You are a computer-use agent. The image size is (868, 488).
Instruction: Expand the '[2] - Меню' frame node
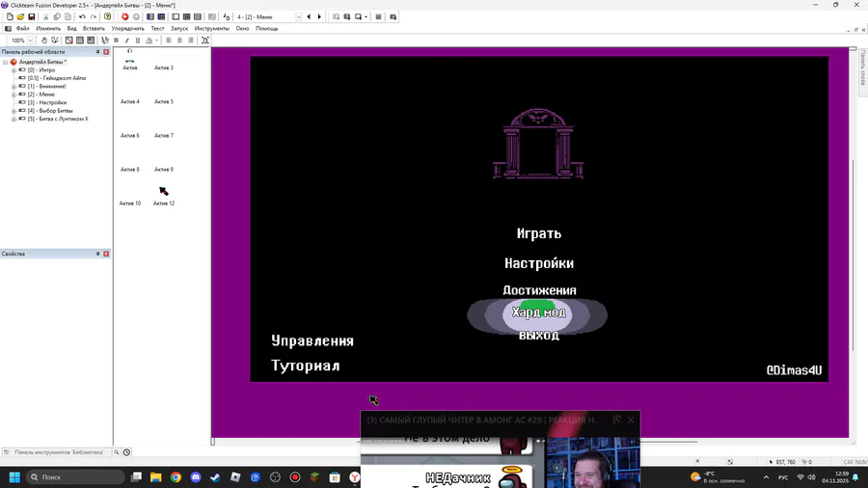(x=14, y=95)
